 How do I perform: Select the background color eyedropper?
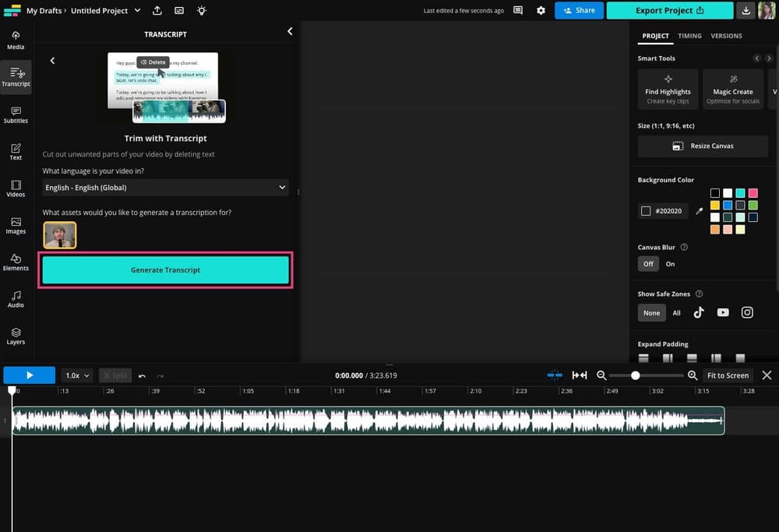point(699,210)
